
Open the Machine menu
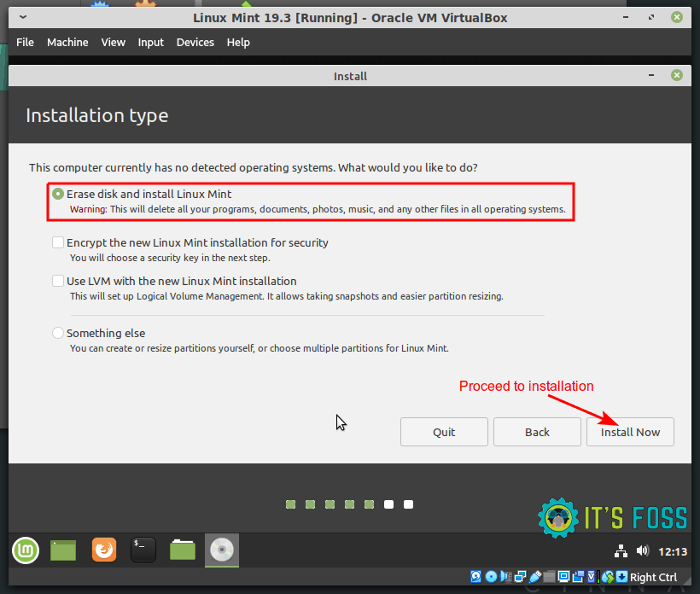tap(67, 42)
